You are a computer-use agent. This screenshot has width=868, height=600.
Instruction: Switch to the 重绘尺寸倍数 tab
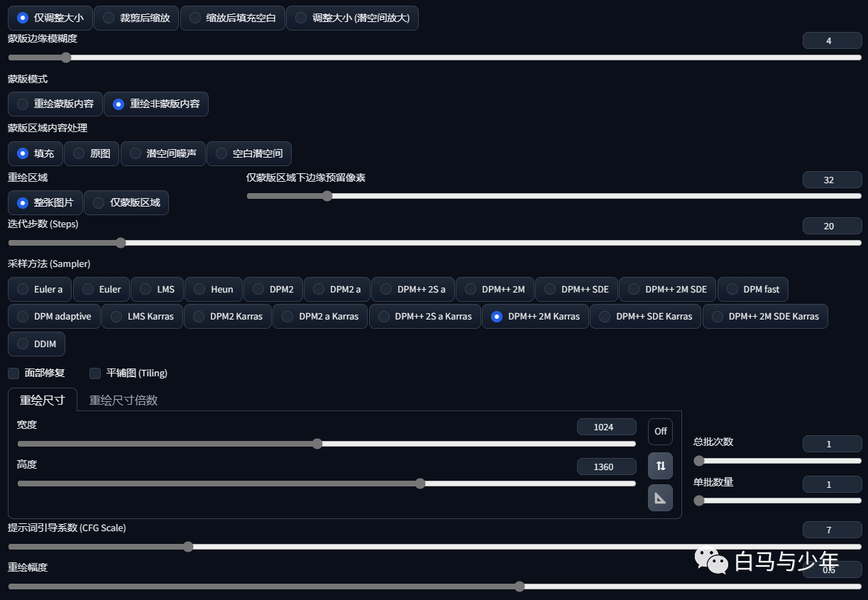(x=123, y=400)
